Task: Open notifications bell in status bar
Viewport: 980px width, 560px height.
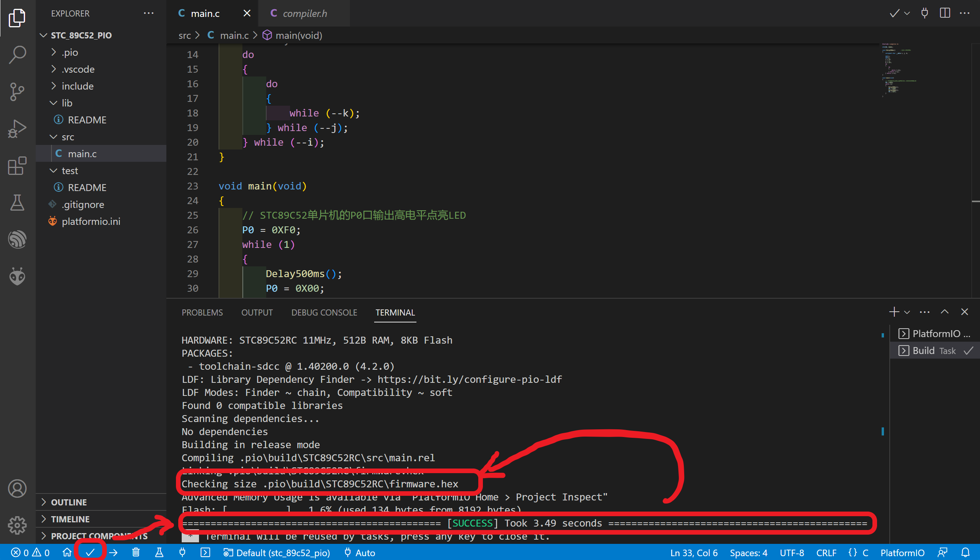Action: 965,553
